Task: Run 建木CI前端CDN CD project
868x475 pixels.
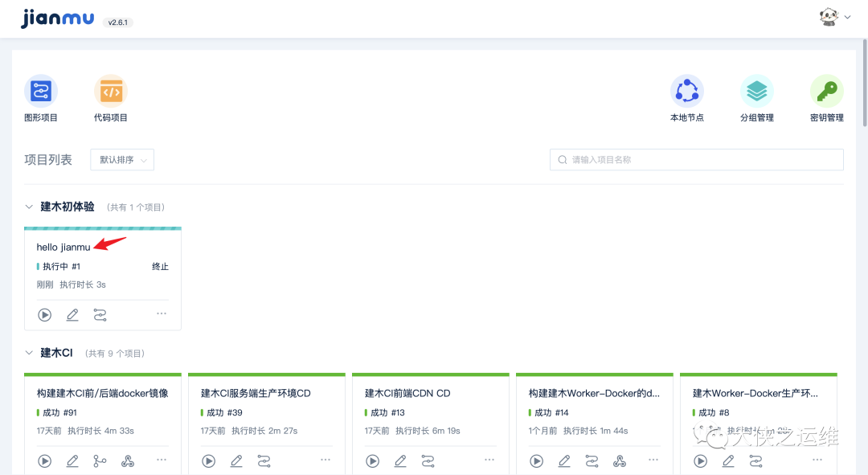Action: coord(373,461)
